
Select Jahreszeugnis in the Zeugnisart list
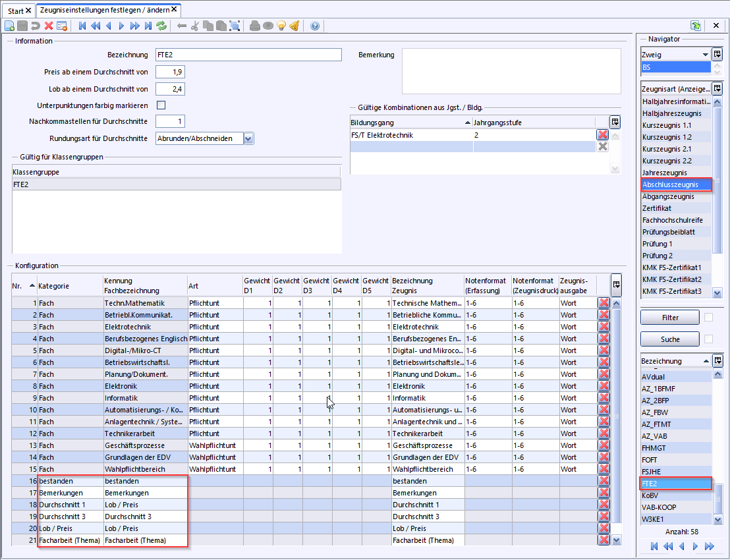(x=664, y=173)
